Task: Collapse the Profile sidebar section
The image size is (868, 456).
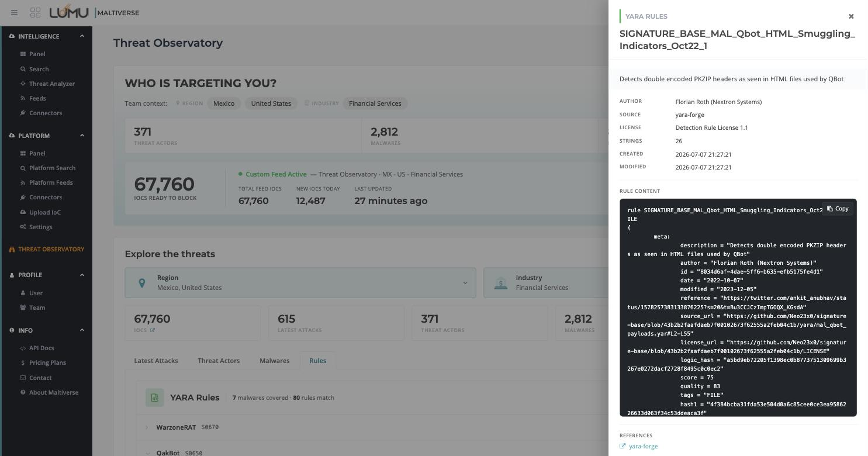Action: (x=82, y=275)
